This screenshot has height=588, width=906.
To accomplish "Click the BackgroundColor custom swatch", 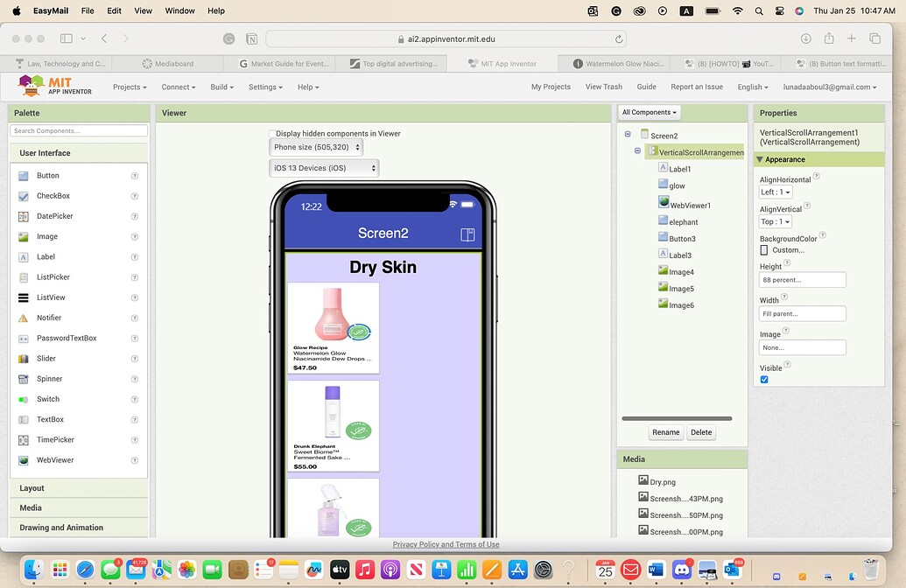I will coord(764,250).
